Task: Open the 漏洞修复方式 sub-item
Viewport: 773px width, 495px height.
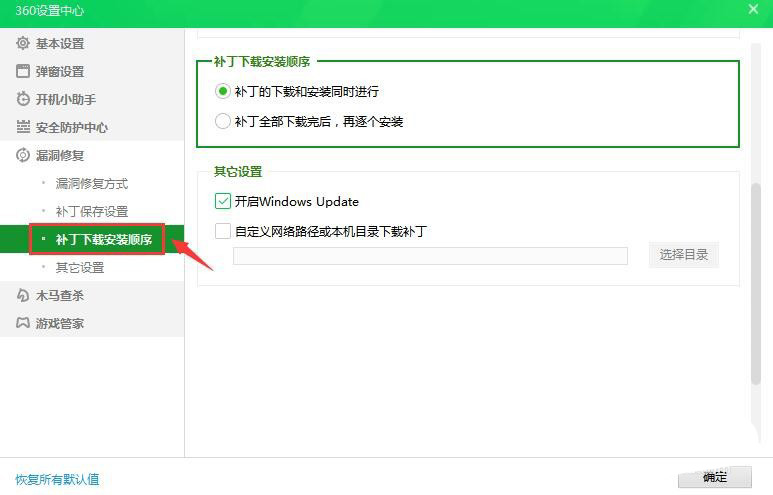Action: click(x=91, y=183)
